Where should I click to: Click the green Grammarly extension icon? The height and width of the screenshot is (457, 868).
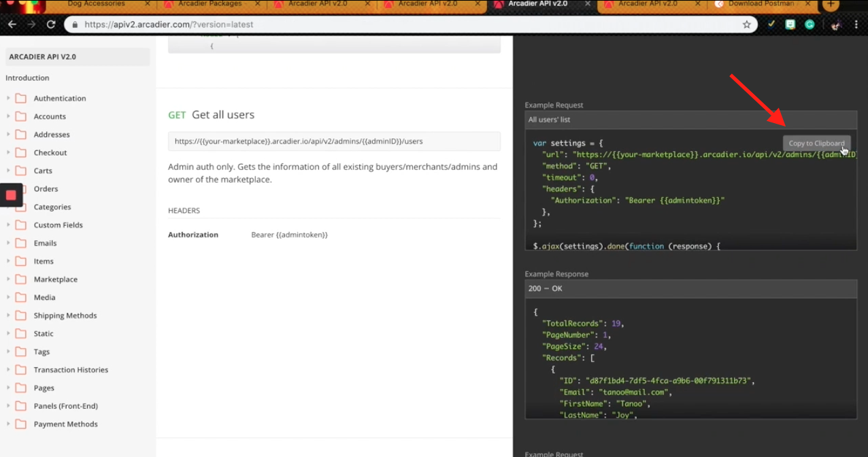pyautogui.click(x=809, y=24)
